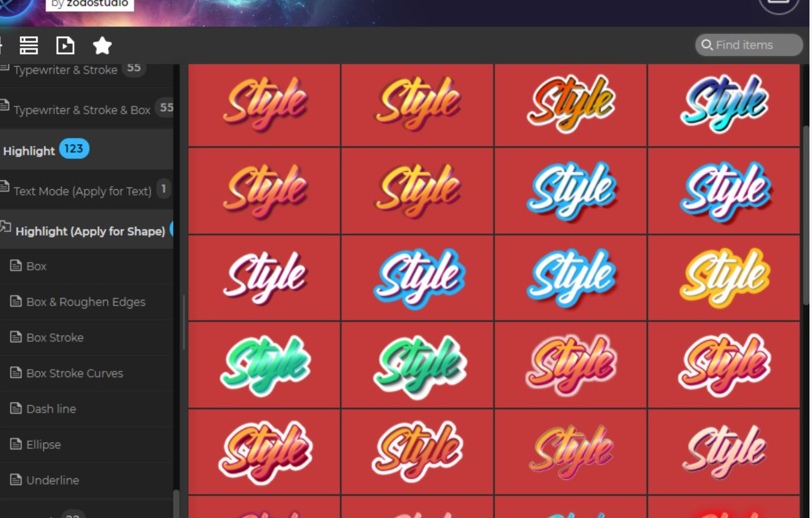Pick the yellow outlined Style preset
The image size is (812, 518).
[724, 278]
